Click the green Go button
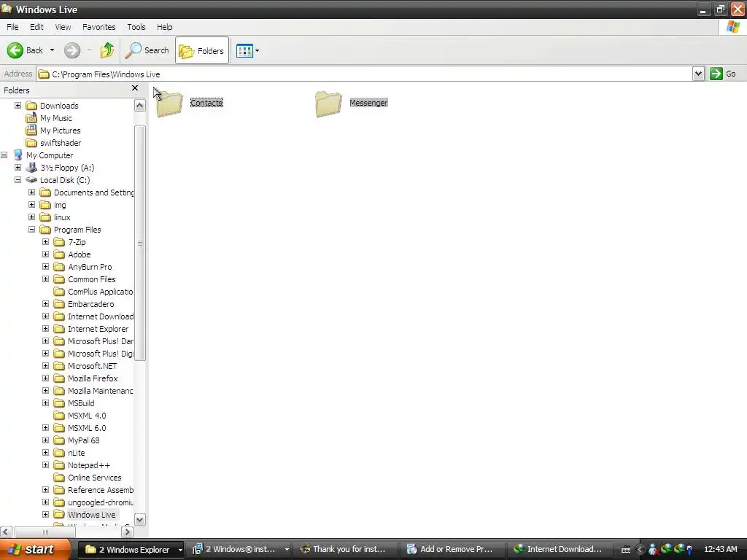The height and width of the screenshot is (560, 747). click(723, 74)
